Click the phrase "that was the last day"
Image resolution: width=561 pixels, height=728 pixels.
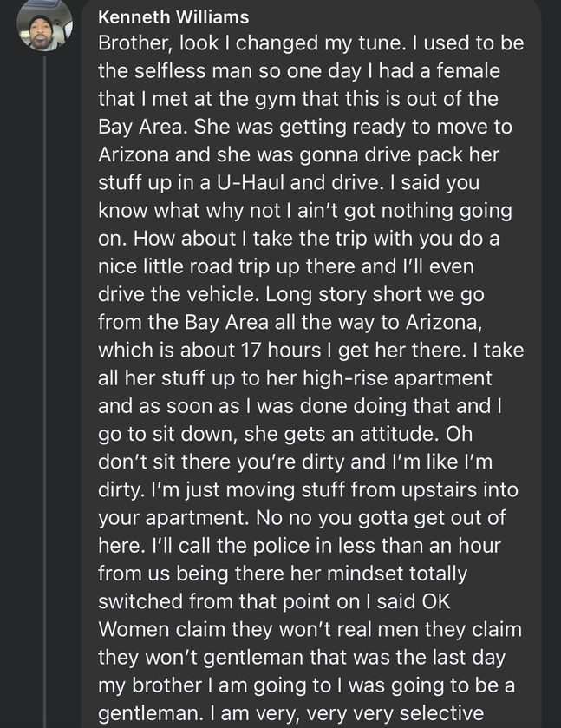(x=408, y=658)
